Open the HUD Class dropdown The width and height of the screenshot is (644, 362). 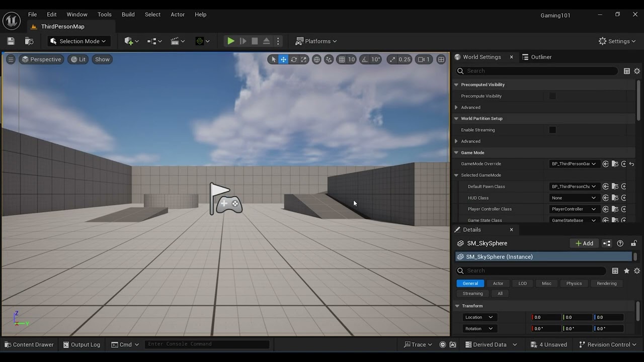(x=574, y=198)
